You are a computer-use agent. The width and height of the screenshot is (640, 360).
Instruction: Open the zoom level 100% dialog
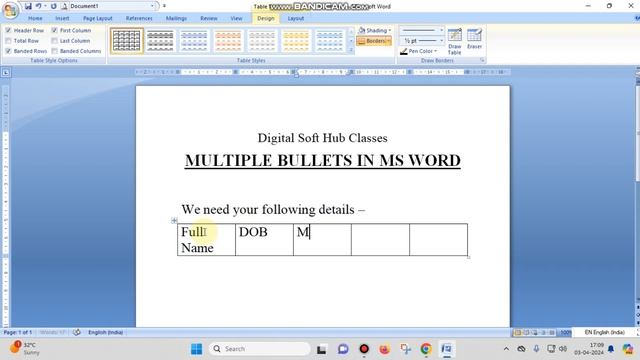click(565, 333)
